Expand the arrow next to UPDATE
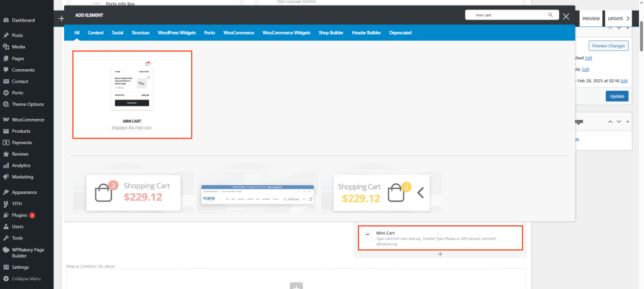 pos(628,19)
